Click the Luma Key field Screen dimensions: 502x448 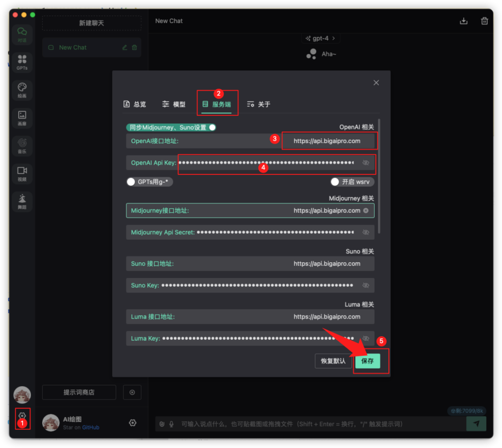tap(250, 339)
